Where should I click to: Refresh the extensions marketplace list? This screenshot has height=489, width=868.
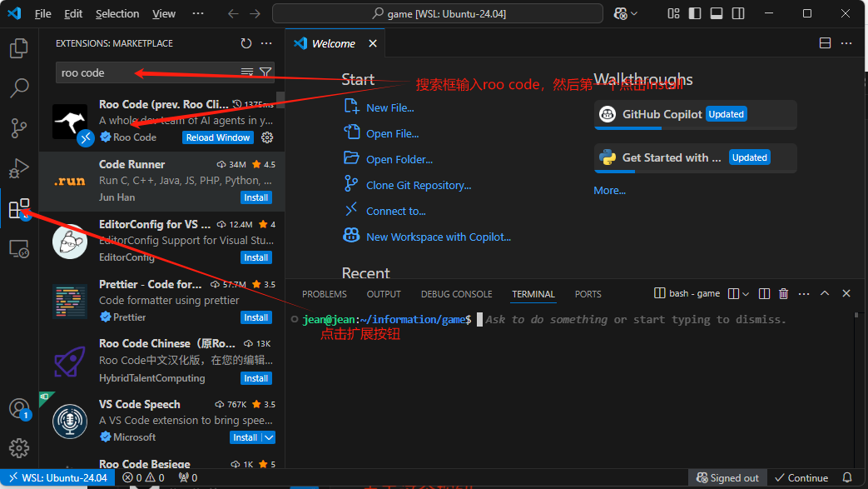click(246, 43)
